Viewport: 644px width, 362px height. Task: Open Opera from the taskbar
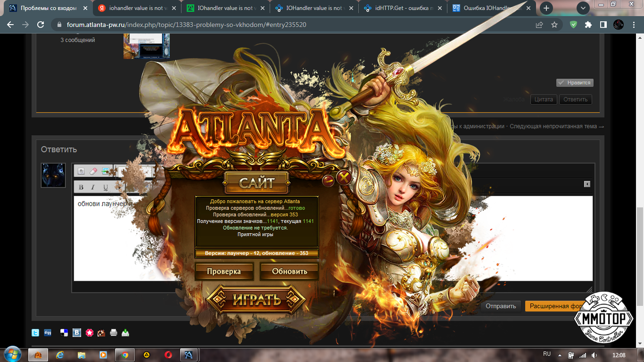pos(168,354)
